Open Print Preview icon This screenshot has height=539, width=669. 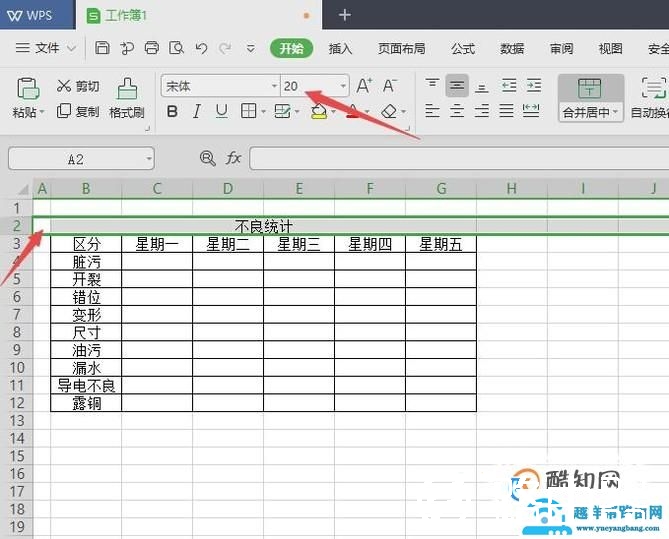176,48
